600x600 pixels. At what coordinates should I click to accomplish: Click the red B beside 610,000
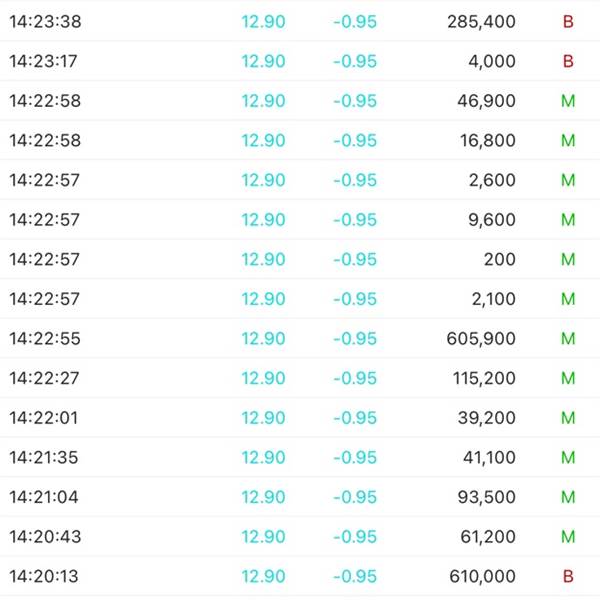(x=568, y=576)
